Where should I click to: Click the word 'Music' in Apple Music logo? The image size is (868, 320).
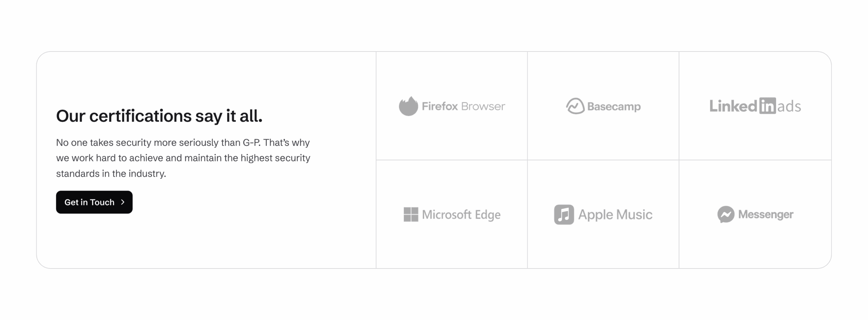pos(634,215)
